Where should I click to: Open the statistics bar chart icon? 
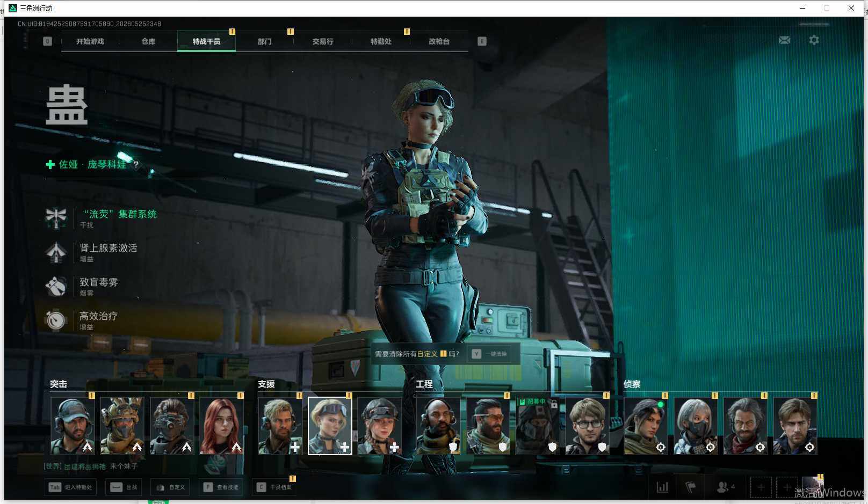click(x=662, y=487)
